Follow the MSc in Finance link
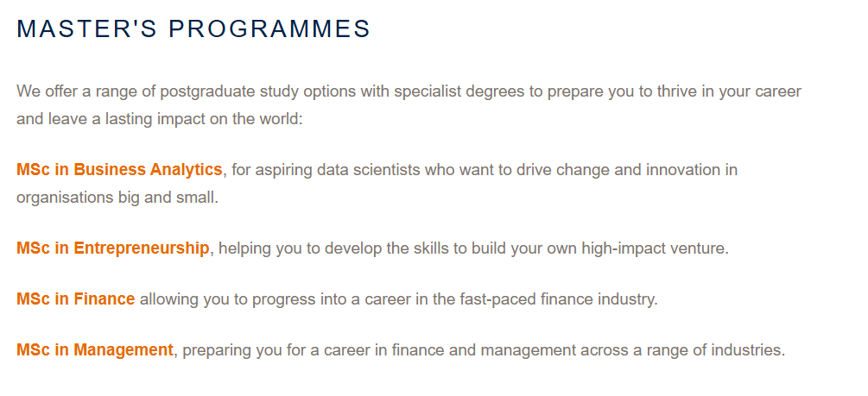The height and width of the screenshot is (396, 868). (75, 299)
